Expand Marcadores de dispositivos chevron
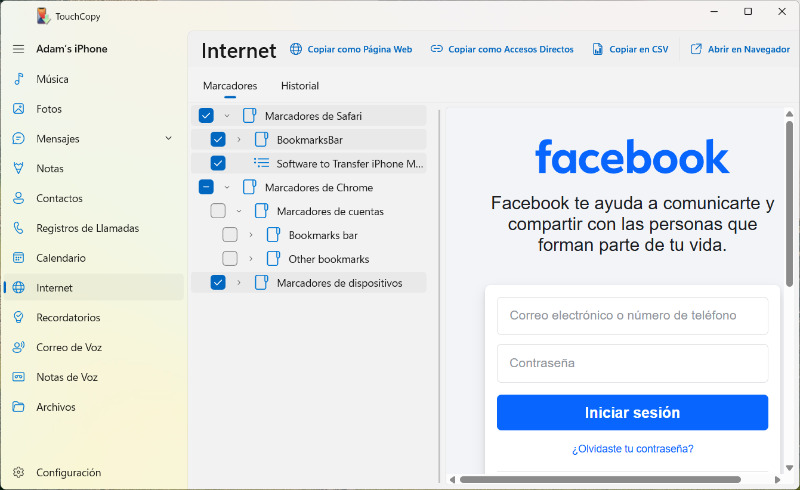The height and width of the screenshot is (490, 800). tap(239, 282)
